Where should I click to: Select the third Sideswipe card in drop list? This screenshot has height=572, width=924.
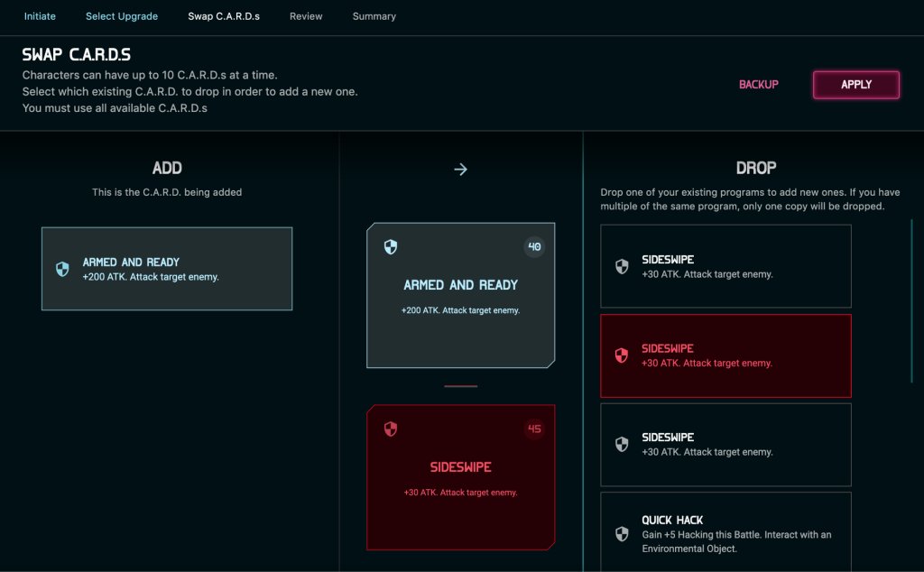[x=725, y=444]
